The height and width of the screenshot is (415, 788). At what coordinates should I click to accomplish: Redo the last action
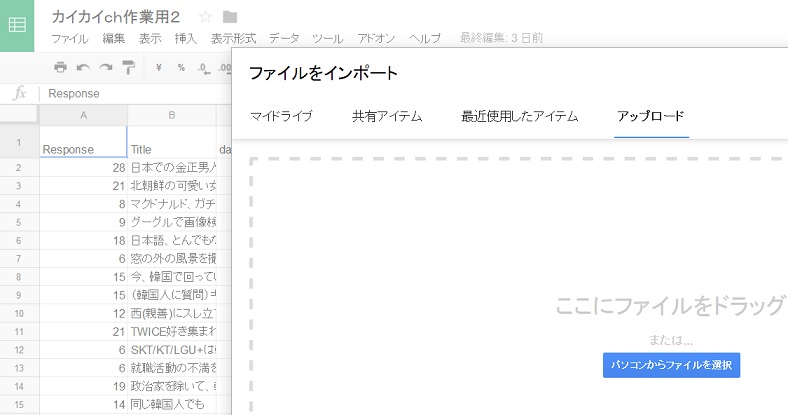click(105, 67)
